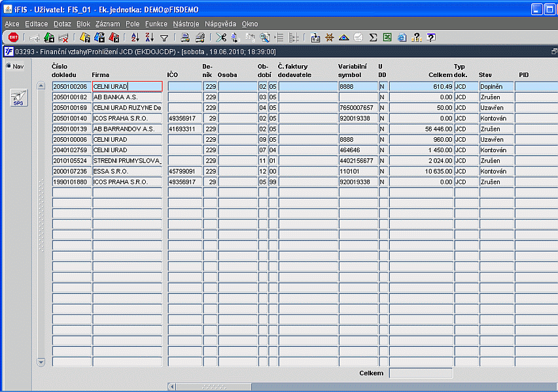558x392 pixels.
Task: Click document number 2050100006
Action: coord(71,139)
